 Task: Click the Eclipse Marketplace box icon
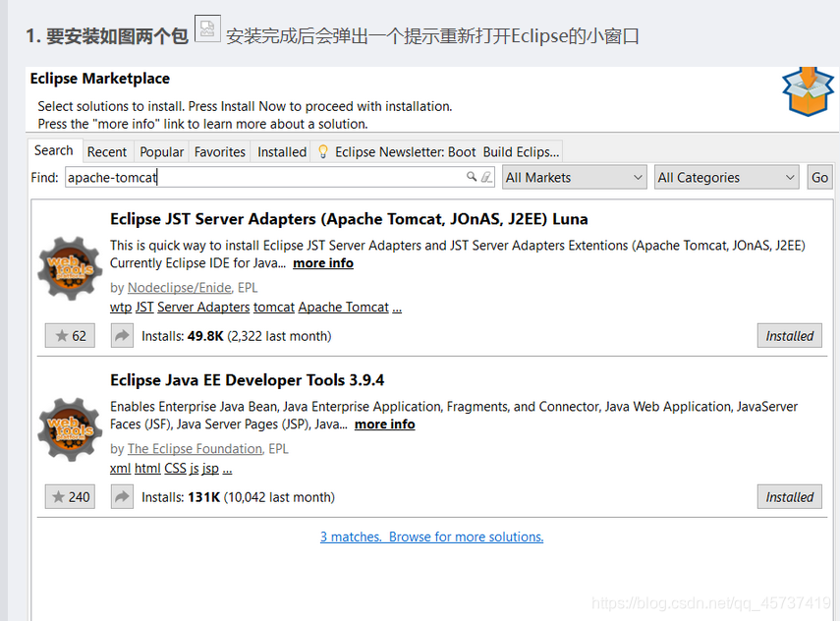808,91
